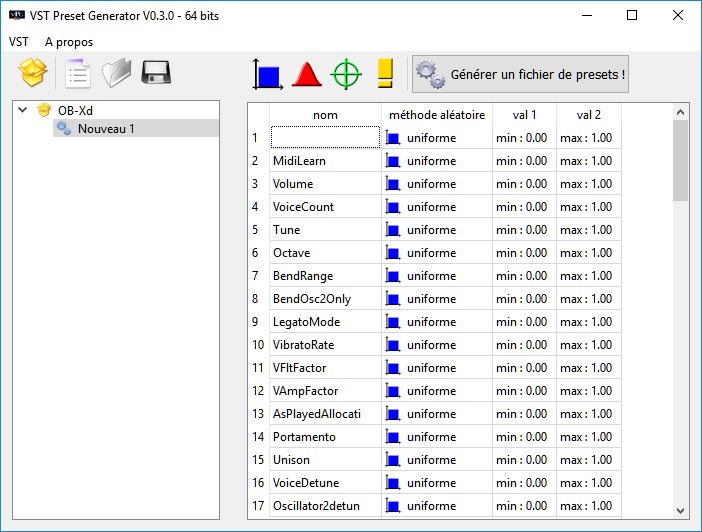
Task: Select the red triangle distribution tool
Action: pos(307,74)
